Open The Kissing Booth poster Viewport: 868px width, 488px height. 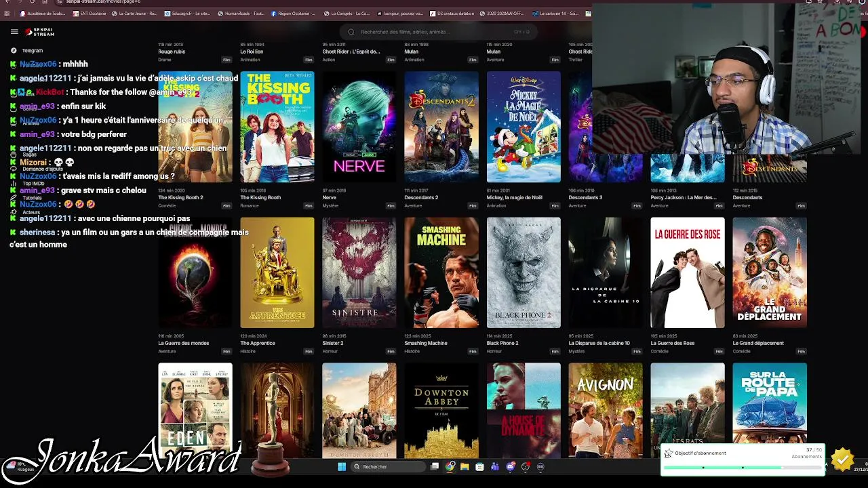coord(277,127)
